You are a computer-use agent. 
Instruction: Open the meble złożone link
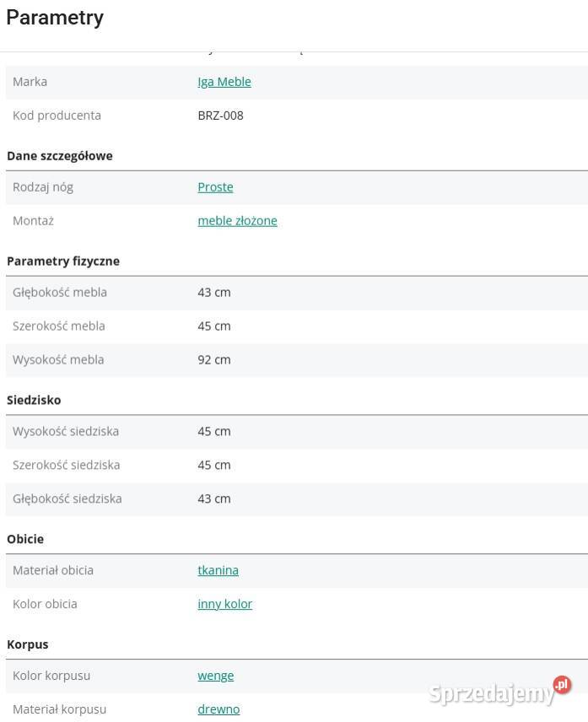coord(237,221)
